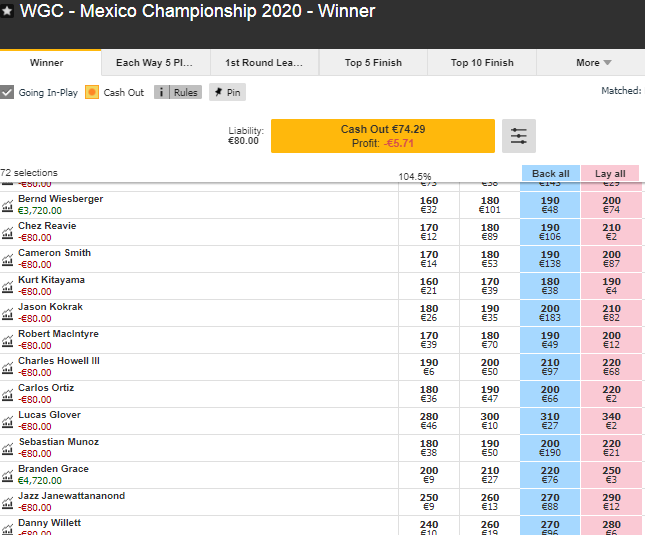
Task: Open the cash out settings sliders icon
Action: click(519, 136)
